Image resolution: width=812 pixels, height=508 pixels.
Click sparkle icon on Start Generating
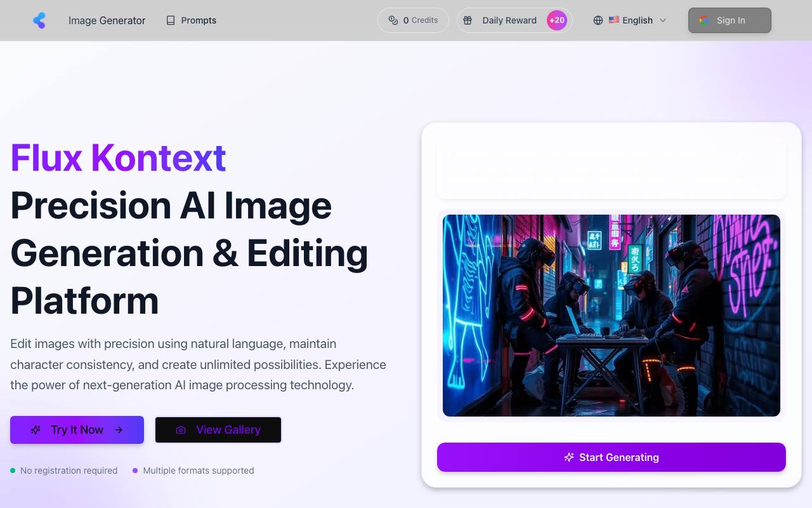tap(569, 457)
